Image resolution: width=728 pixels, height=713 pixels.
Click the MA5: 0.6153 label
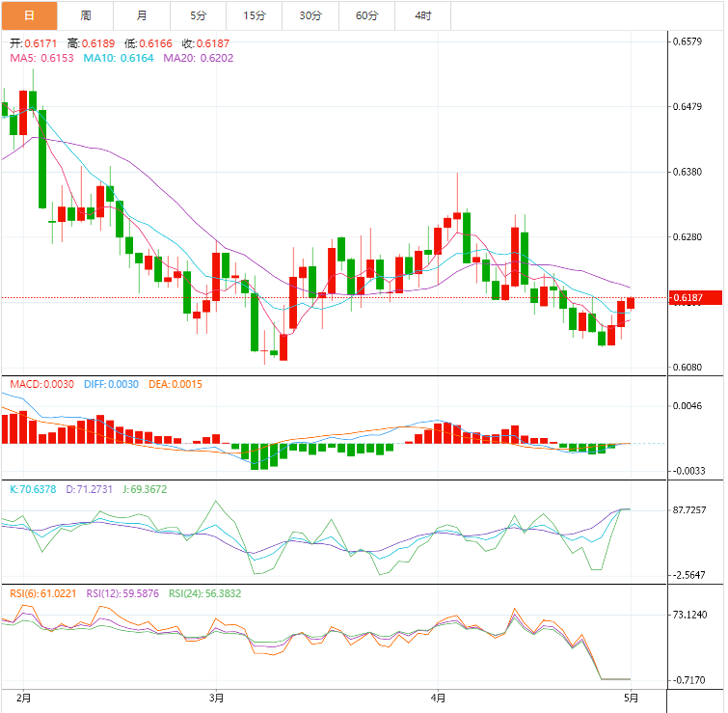41,58
